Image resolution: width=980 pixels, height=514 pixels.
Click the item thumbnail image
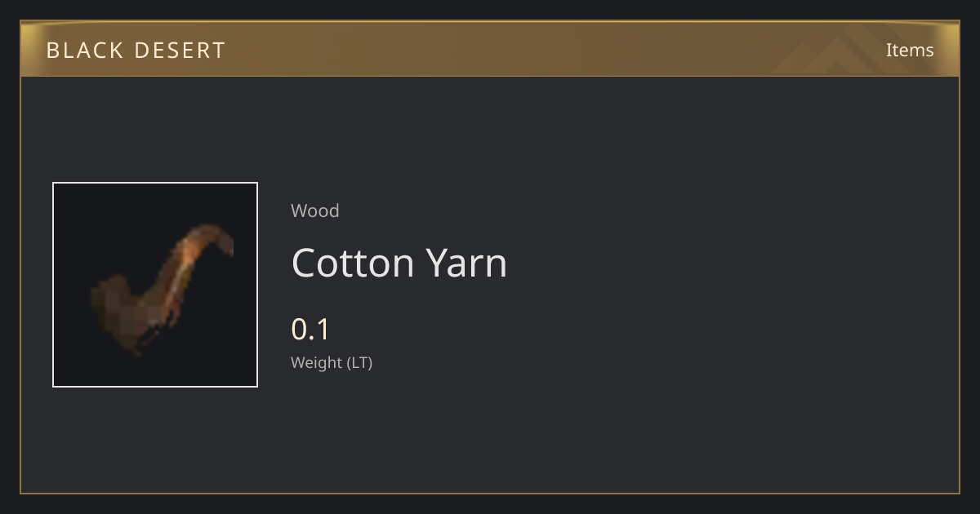(155, 285)
